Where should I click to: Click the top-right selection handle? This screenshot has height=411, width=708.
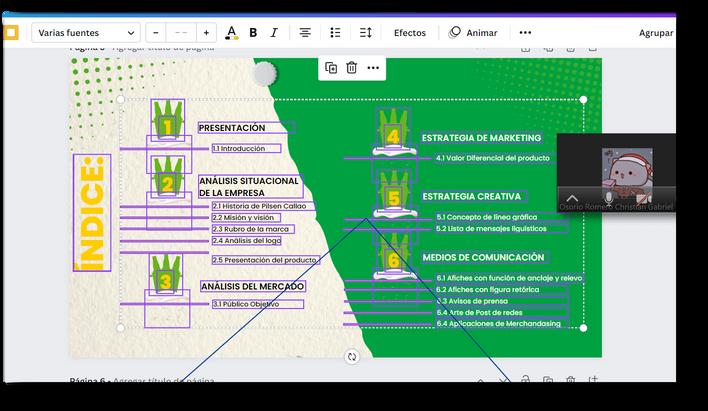pyautogui.click(x=583, y=99)
